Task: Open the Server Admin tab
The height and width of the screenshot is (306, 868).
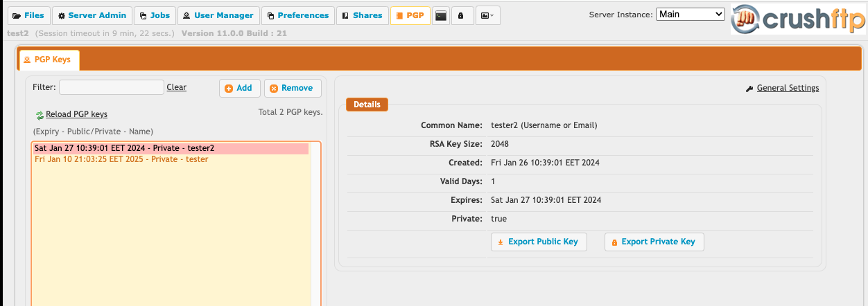Action: pyautogui.click(x=92, y=15)
